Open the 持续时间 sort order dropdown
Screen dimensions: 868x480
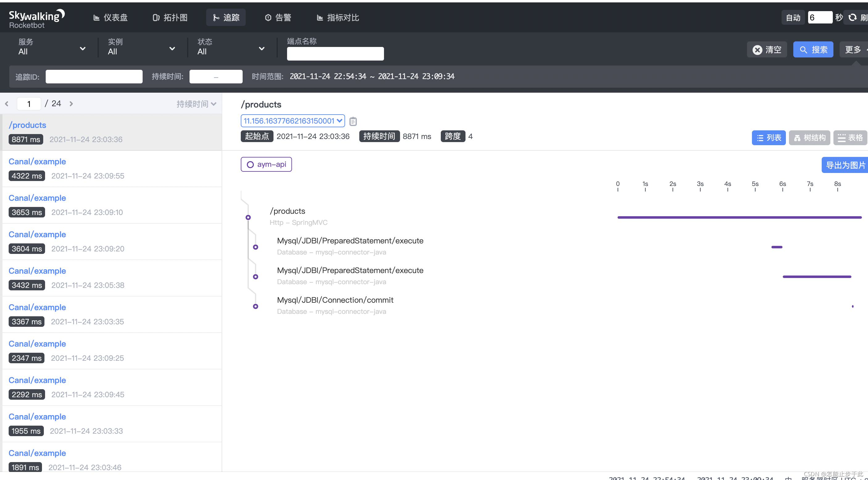point(196,104)
